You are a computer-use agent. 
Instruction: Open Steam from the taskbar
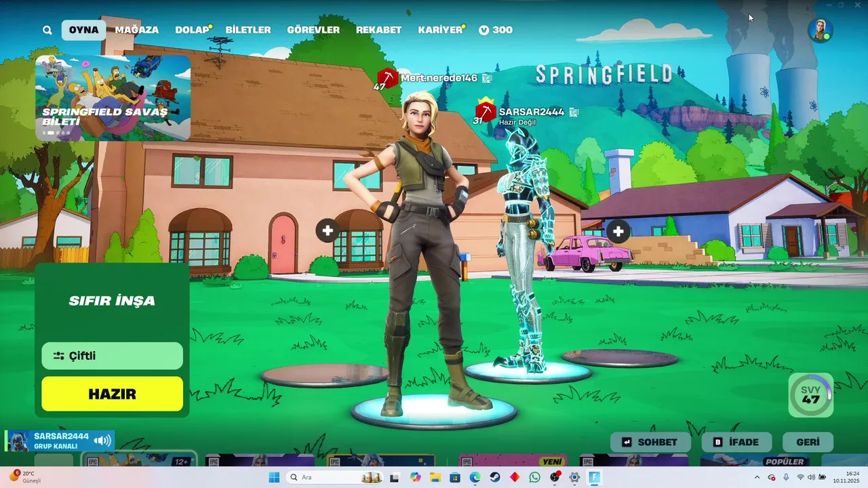[x=495, y=477]
